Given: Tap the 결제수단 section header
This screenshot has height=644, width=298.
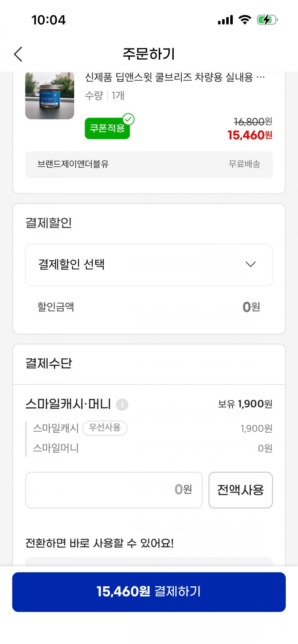Looking at the screenshot, I should pos(49,363).
